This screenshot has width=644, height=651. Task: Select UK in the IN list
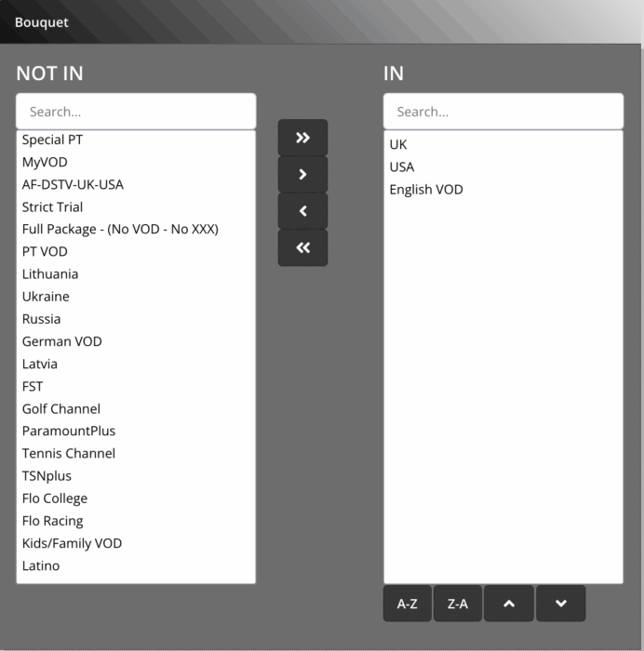(398, 144)
